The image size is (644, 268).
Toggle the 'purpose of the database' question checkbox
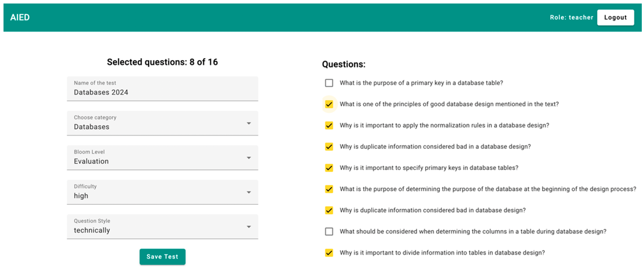click(x=329, y=189)
